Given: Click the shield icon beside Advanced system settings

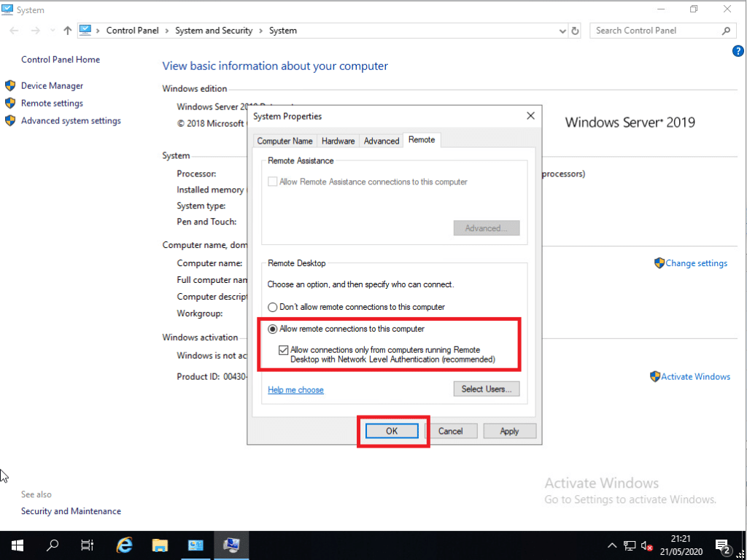Looking at the screenshot, I should coord(10,121).
